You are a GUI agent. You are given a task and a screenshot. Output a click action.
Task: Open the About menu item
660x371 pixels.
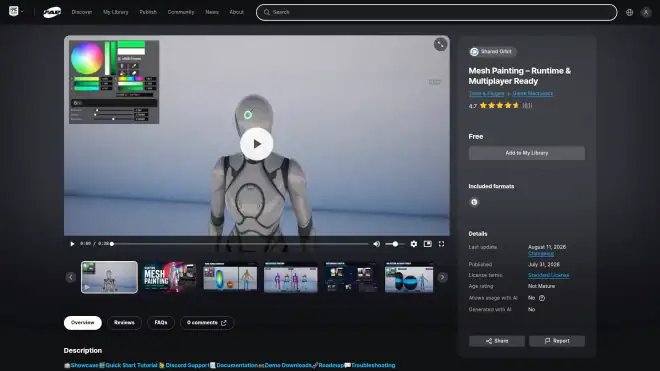pos(237,12)
